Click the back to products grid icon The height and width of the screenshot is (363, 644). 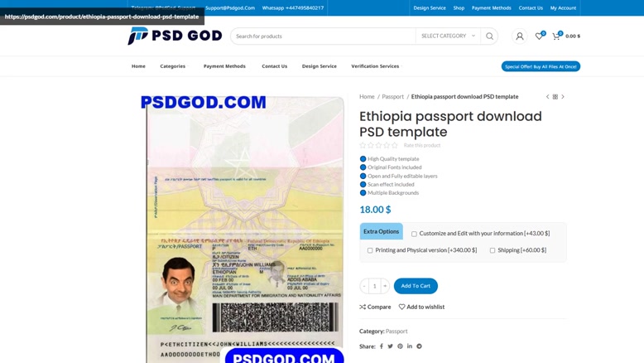tap(555, 97)
